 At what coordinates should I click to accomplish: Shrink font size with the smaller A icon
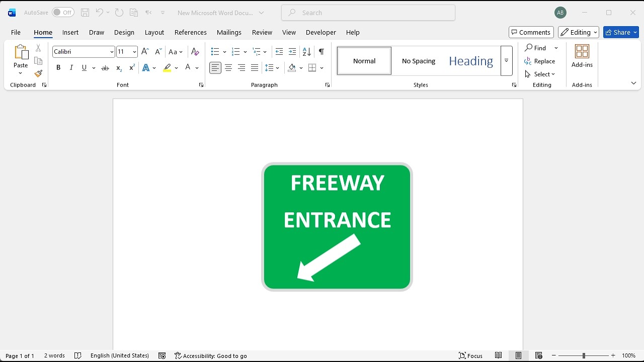158,51
